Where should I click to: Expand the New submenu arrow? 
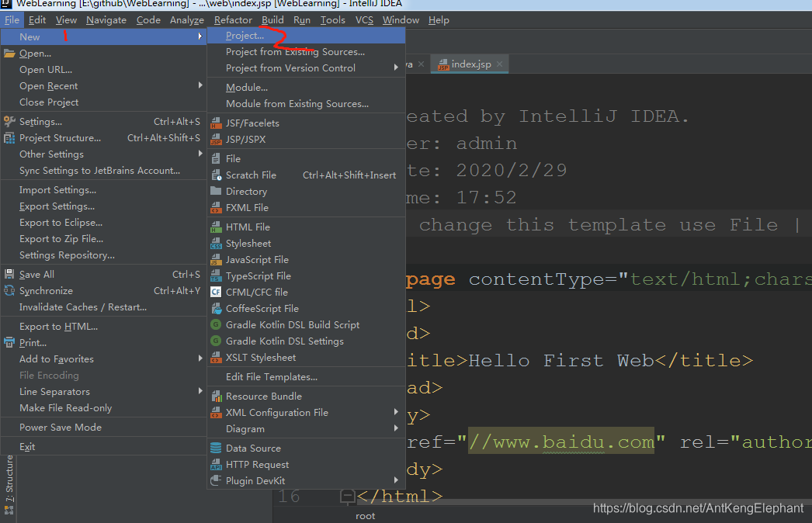(x=200, y=36)
